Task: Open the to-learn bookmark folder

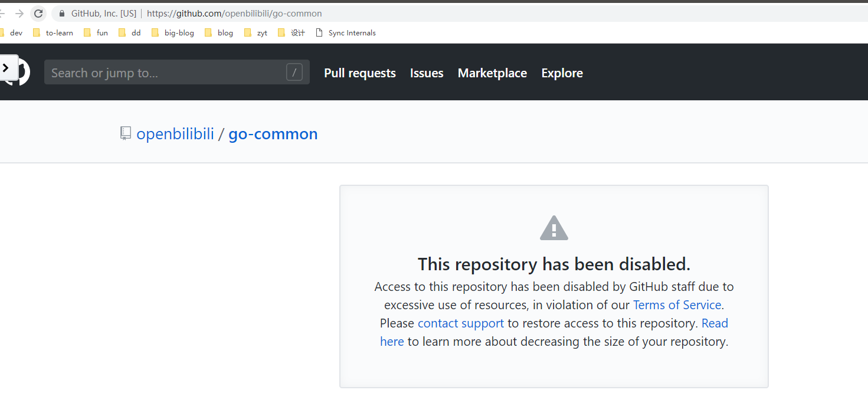Action: 53,33
